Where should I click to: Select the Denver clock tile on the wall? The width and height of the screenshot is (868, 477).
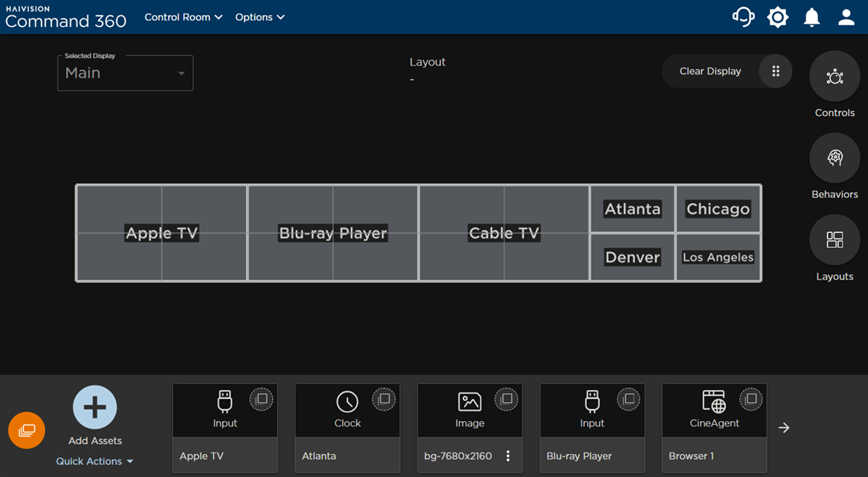633,257
